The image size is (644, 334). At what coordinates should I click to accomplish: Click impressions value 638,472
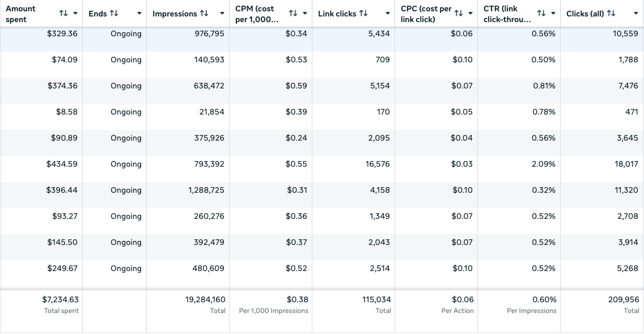[209, 86]
